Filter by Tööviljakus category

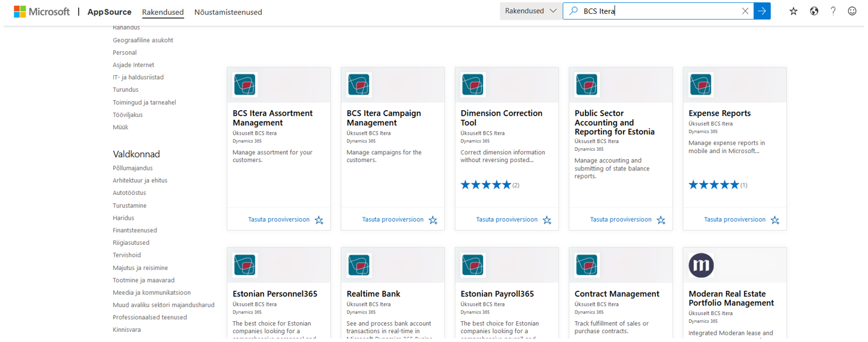coord(128,114)
